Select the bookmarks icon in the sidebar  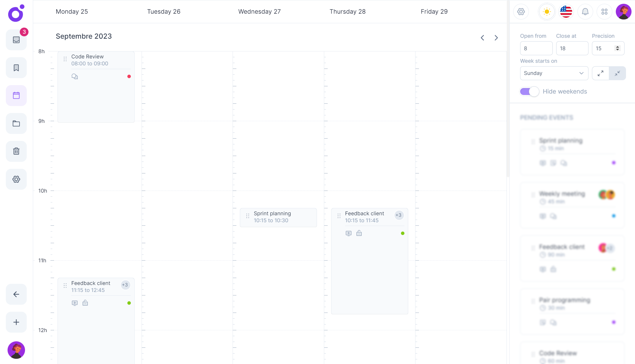pyautogui.click(x=16, y=67)
